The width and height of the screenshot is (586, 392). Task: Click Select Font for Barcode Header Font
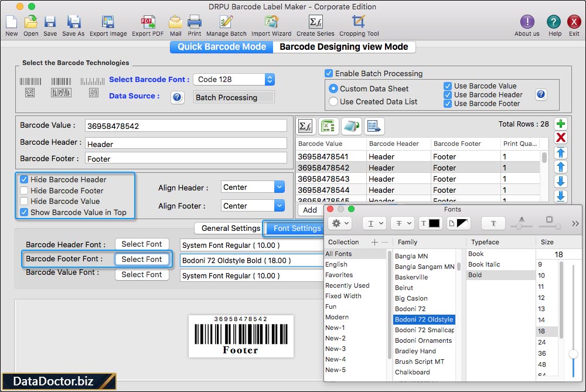click(142, 244)
